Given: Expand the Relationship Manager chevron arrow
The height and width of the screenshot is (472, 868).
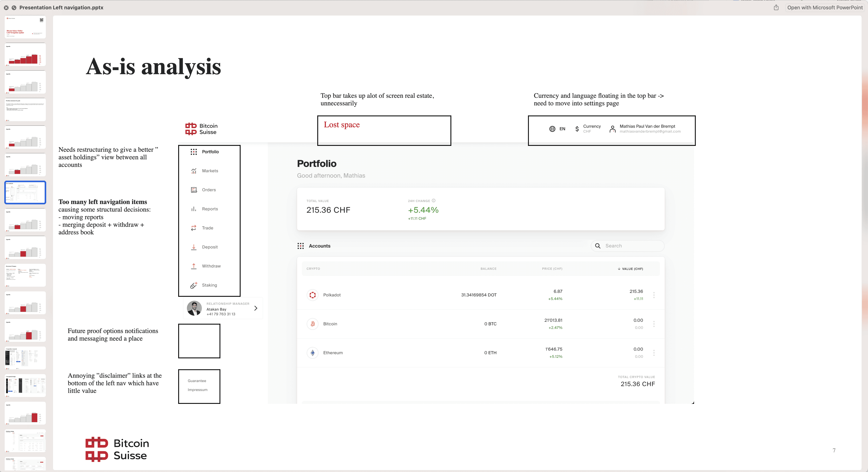Looking at the screenshot, I should click(x=256, y=308).
